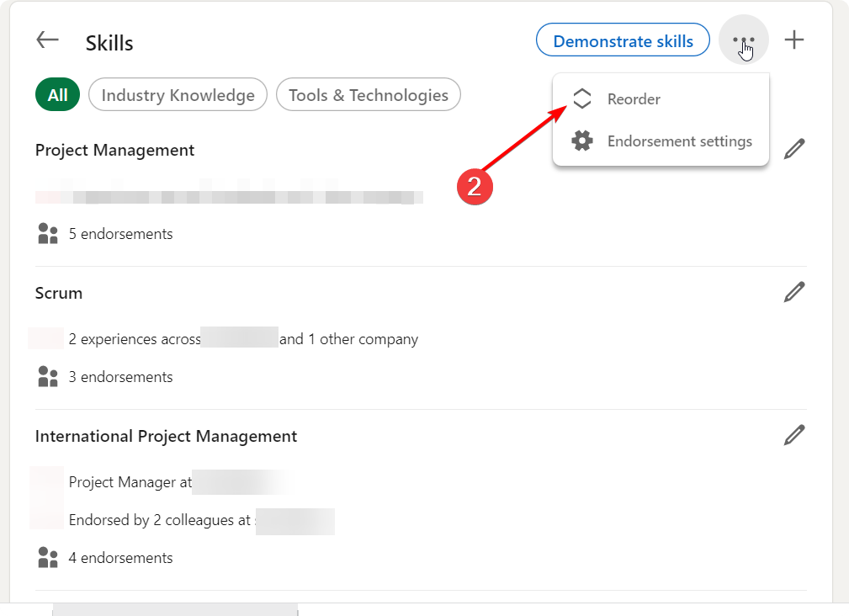Image resolution: width=849 pixels, height=616 pixels.
Task: Click the plus icon to add skill
Action: coord(794,40)
